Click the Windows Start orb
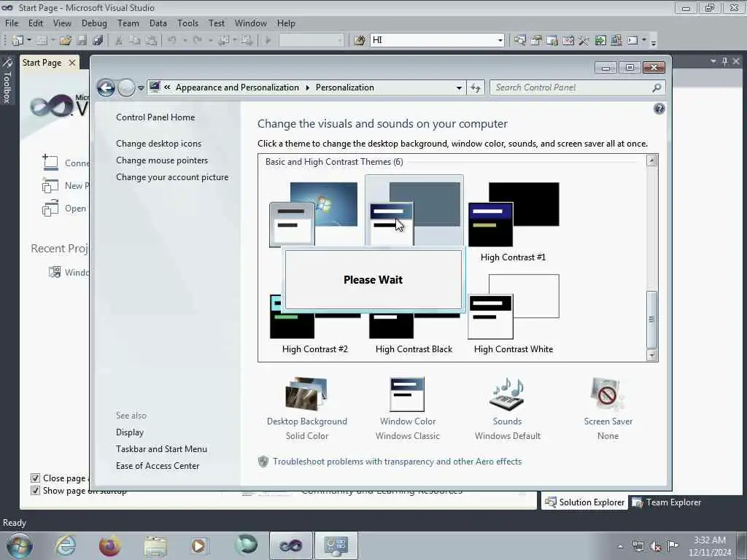This screenshot has width=747, height=560. pos(20,545)
